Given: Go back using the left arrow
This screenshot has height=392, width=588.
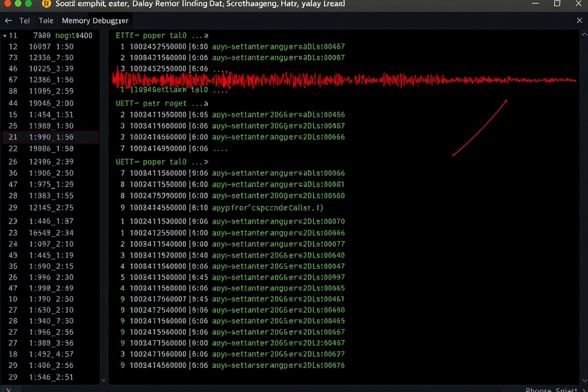Looking at the screenshot, I should point(8,21).
